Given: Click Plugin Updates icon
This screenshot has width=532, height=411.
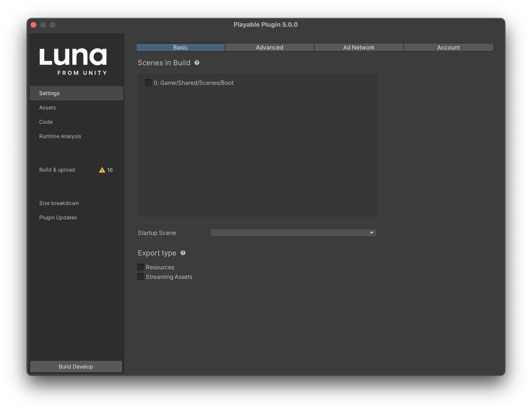Looking at the screenshot, I should (x=57, y=217).
